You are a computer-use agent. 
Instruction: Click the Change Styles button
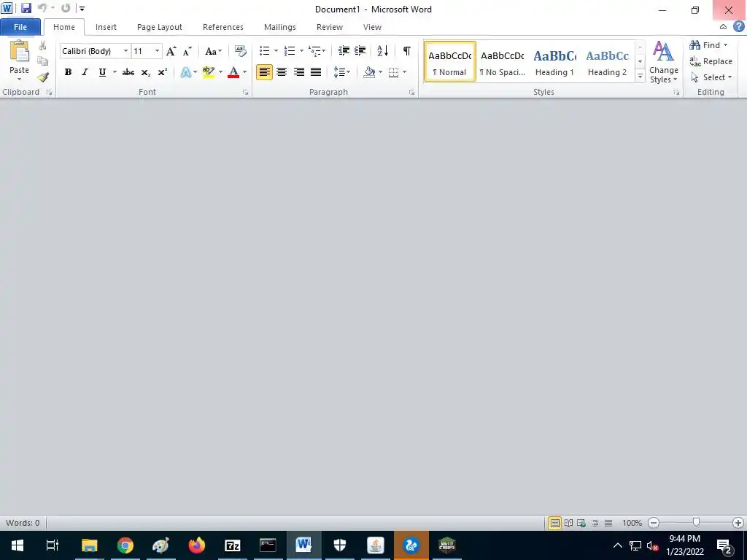point(664,62)
